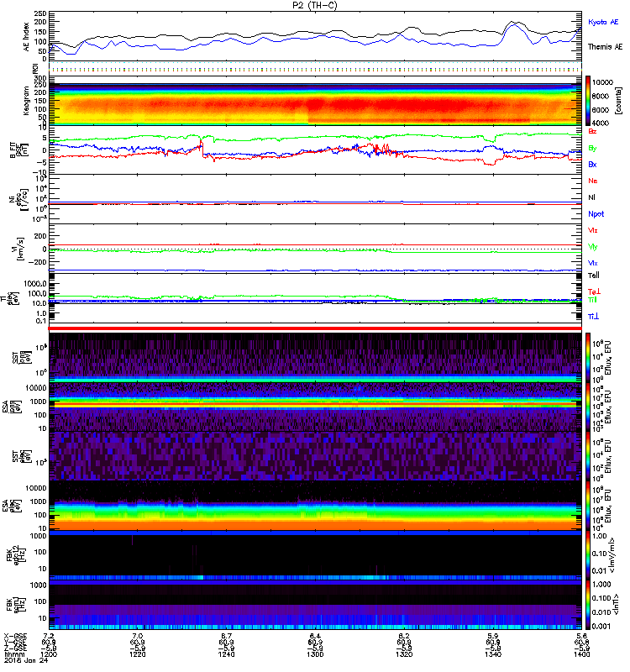This screenshot has width=630, height=672.
Task: Click the thick red bar above SST panel
Action: (315, 328)
